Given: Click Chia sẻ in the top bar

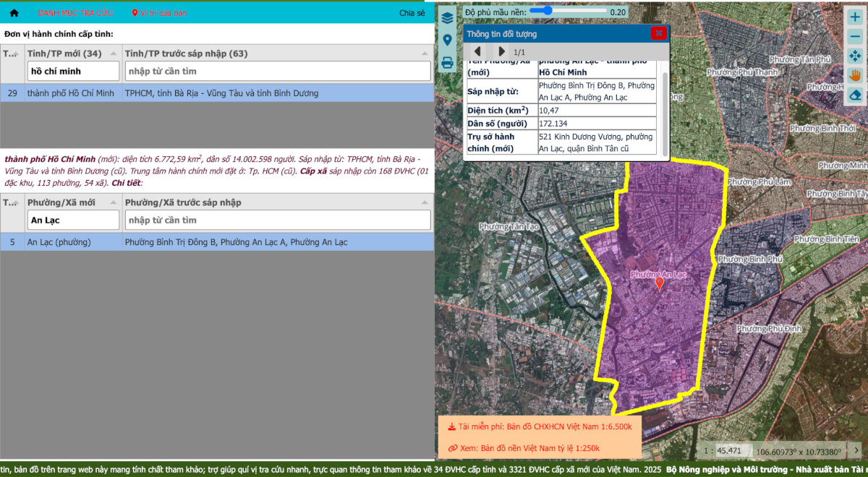Looking at the screenshot, I should coord(412,13).
